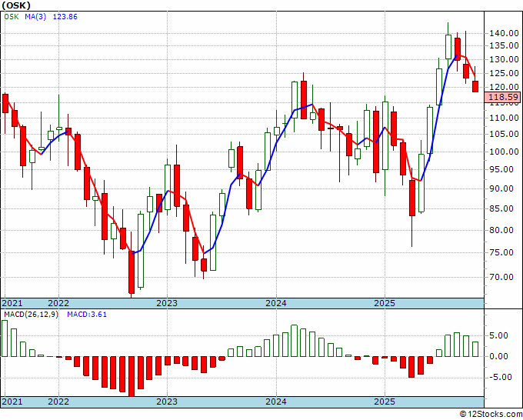Screen dimensions: 523x420
Task: Click the 140.00 price axis label
Action: 504,33
